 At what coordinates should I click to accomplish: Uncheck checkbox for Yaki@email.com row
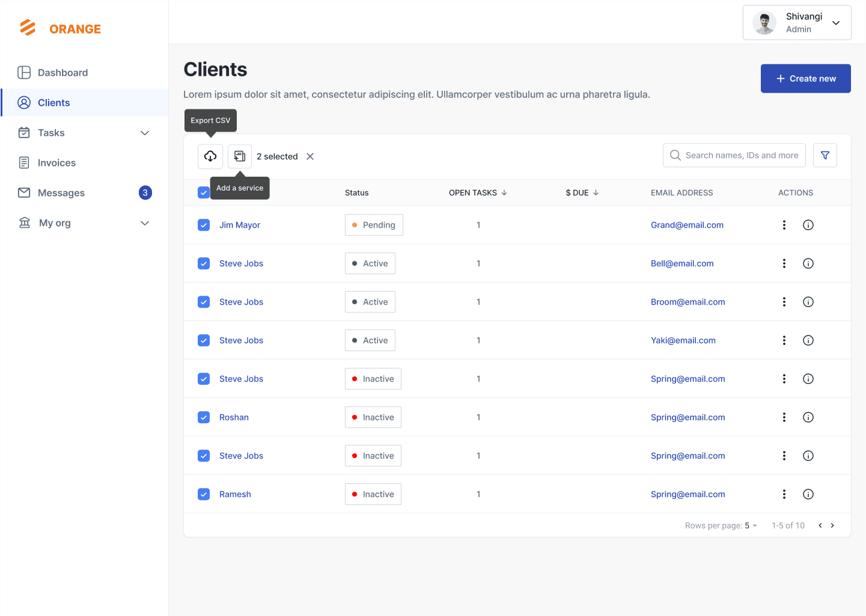pyautogui.click(x=204, y=340)
